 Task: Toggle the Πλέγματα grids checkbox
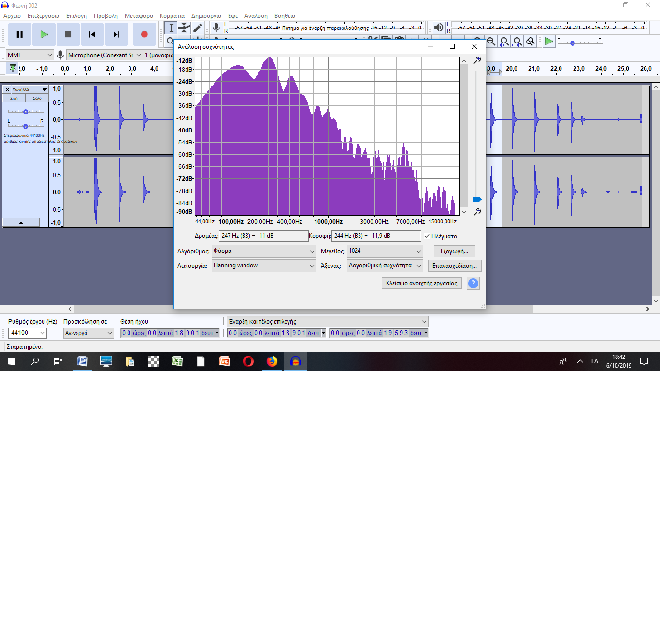click(427, 236)
